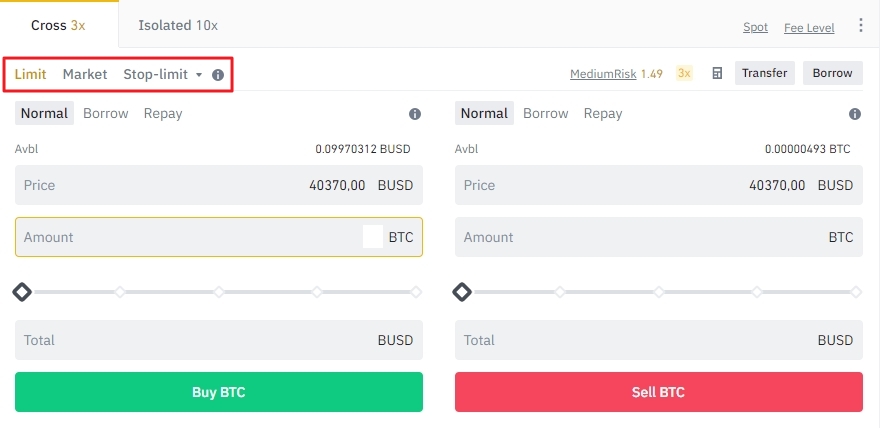Click the info icon in buy panel
Screen dimensions: 880x428
click(x=415, y=114)
